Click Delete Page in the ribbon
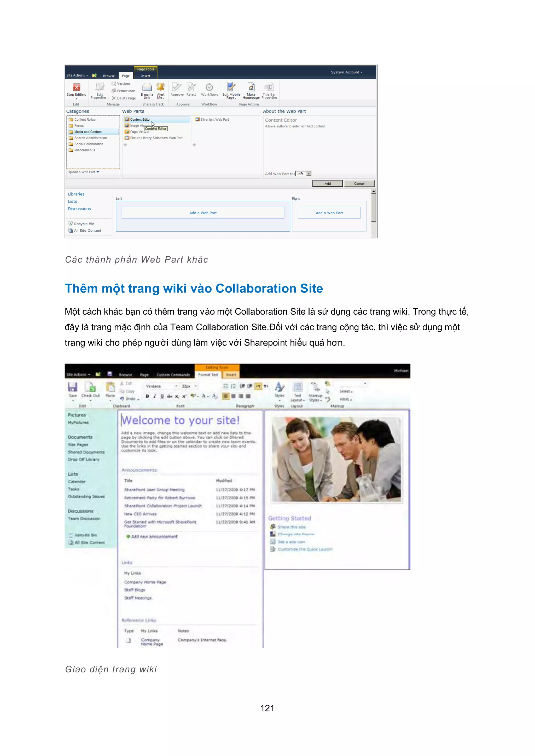The image size is (535, 756). pos(124,98)
